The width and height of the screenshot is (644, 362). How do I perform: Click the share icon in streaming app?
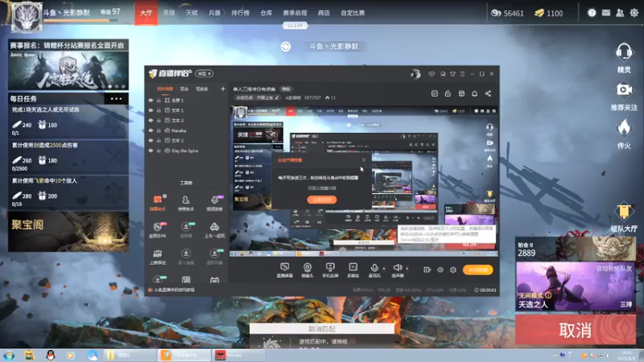pyautogui.click(x=488, y=93)
